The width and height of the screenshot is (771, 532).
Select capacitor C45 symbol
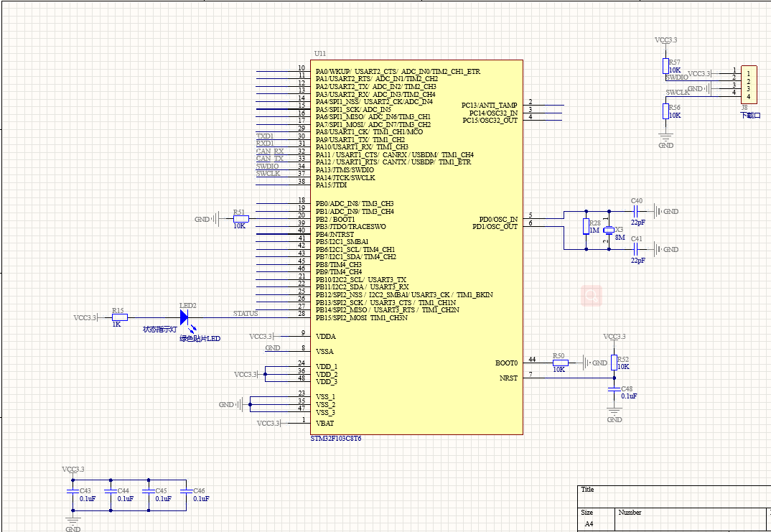coord(149,491)
